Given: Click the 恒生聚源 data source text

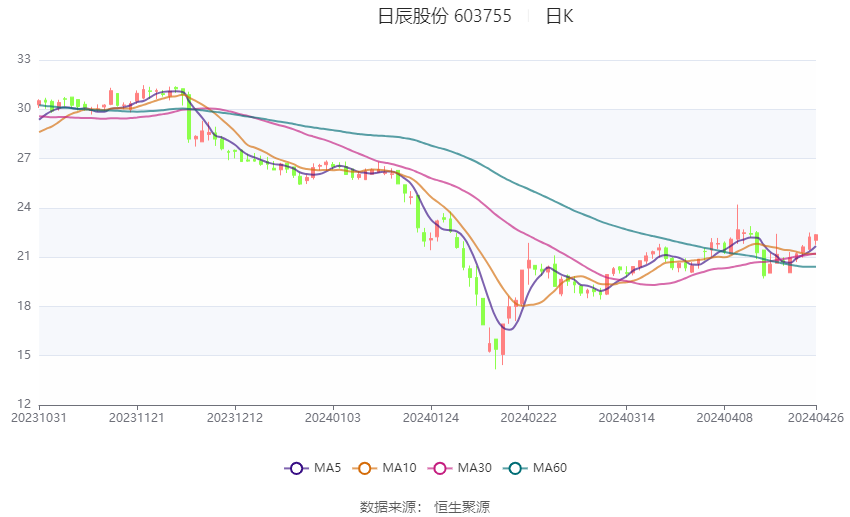Looking at the screenshot, I should 462,507.
